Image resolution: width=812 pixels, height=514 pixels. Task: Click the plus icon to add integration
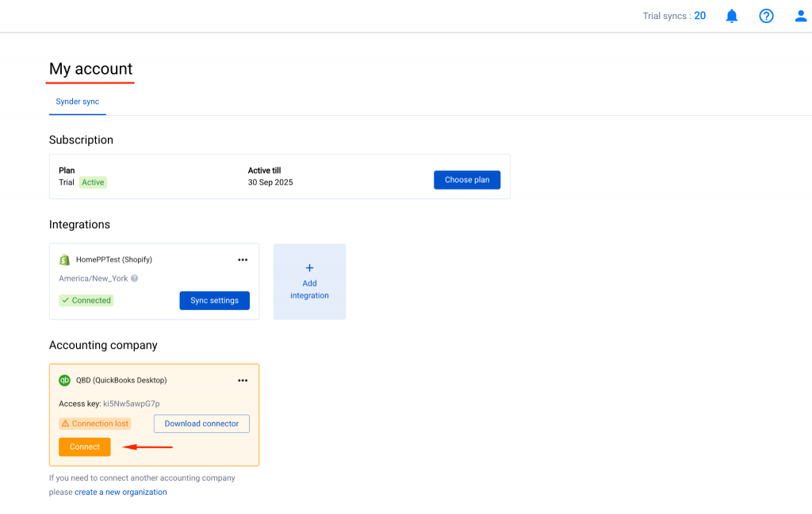tap(309, 268)
